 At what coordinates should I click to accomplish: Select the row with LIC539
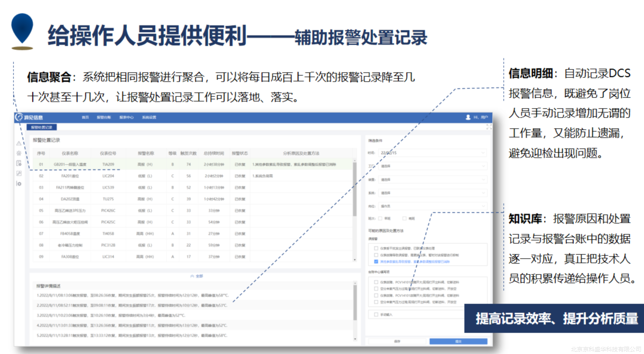click(193, 188)
